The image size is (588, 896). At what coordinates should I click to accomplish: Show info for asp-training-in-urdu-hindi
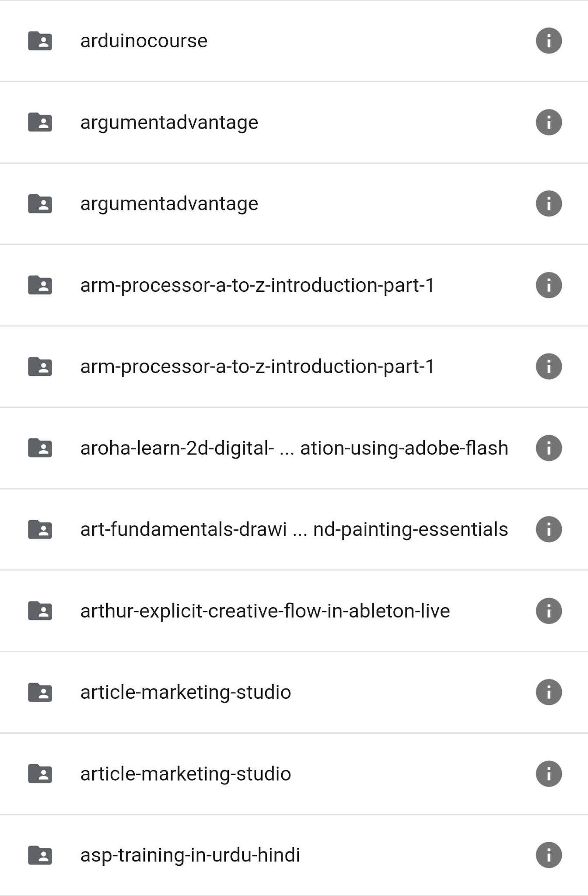click(x=549, y=855)
